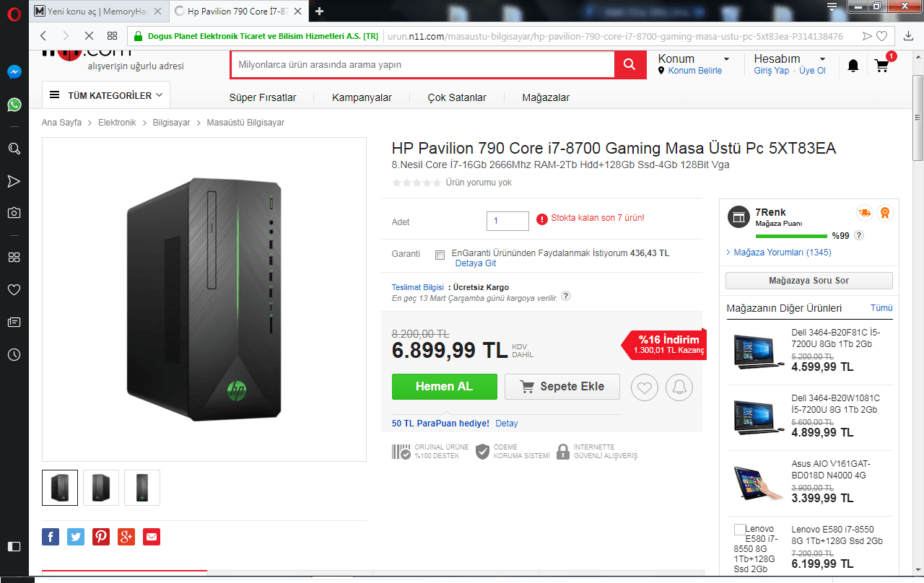
Task: Open the snapshot camera sidebar icon
Action: (x=14, y=213)
